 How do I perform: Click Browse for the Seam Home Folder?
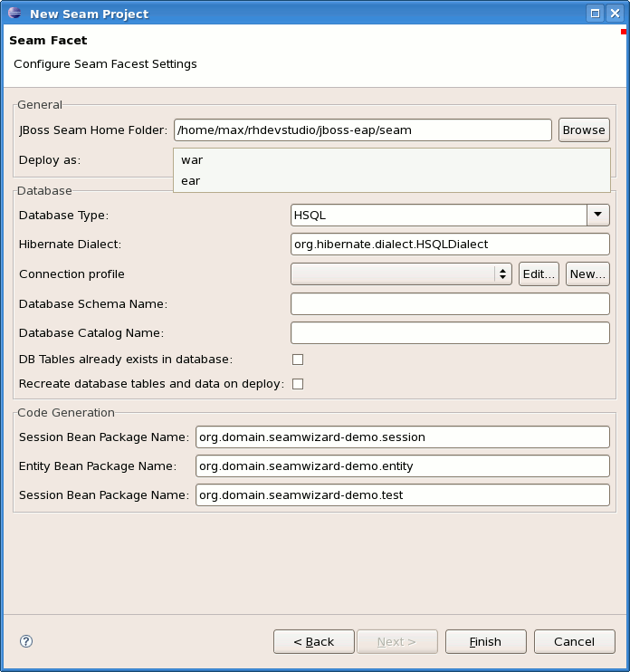(584, 130)
